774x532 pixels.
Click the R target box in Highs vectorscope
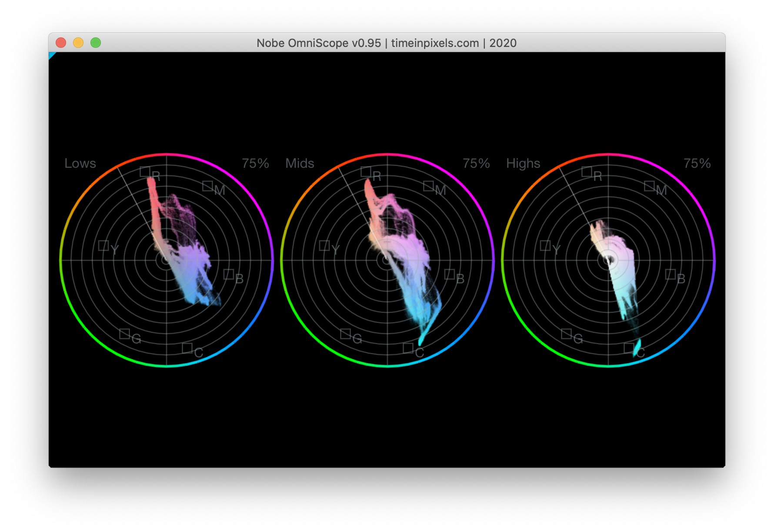pyautogui.click(x=587, y=172)
